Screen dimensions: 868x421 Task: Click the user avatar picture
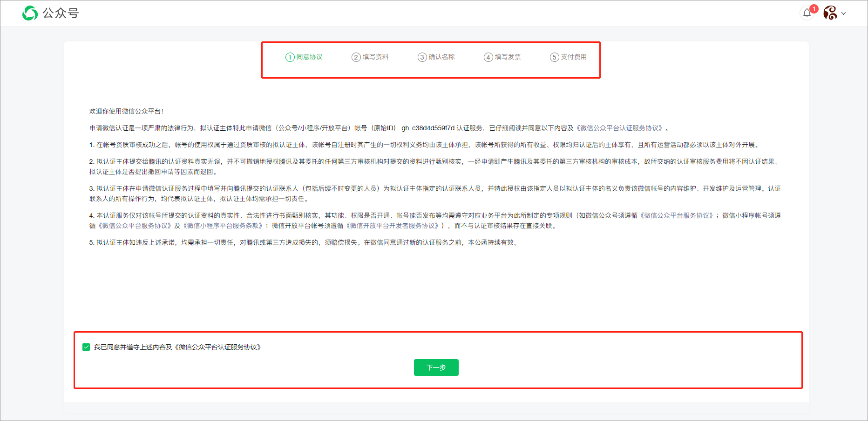(830, 13)
